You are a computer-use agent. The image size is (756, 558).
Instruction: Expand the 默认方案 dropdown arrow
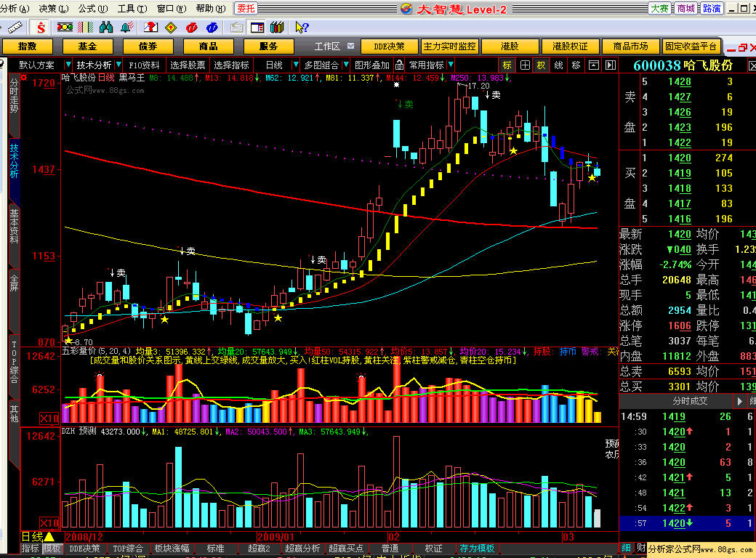(x=68, y=65)
